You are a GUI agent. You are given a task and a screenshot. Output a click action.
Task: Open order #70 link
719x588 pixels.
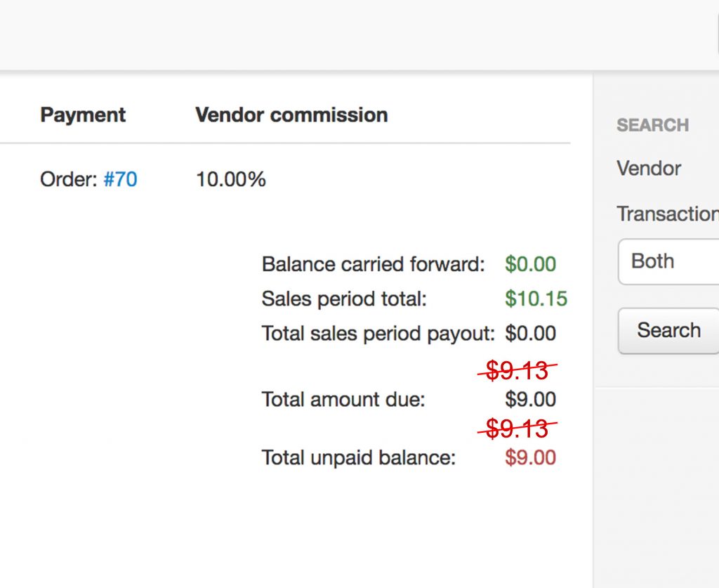pyautogui.click(x=120, y=180)
